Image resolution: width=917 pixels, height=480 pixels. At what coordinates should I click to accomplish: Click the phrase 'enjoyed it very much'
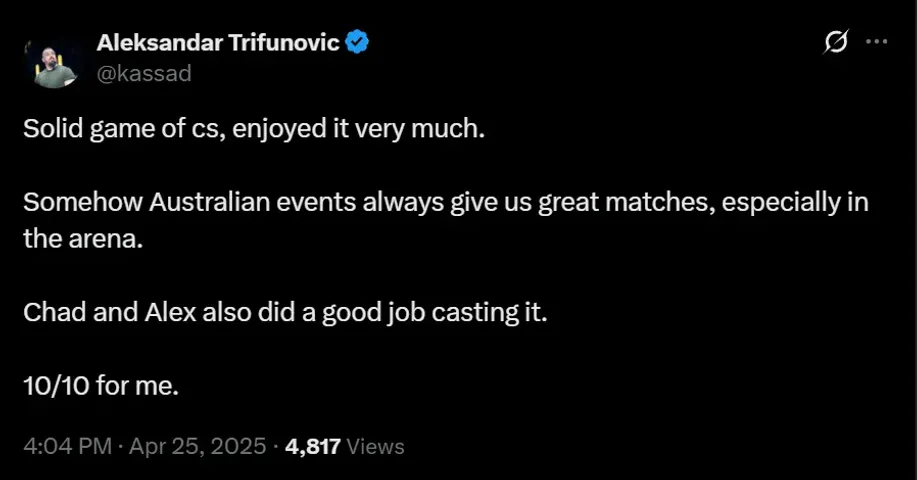pyautogui.click(x=358, y=129)
